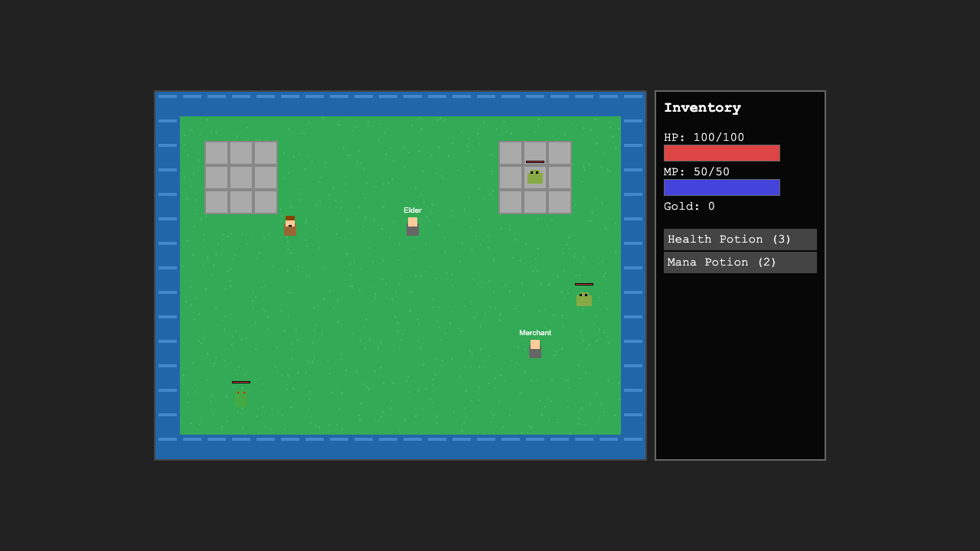Talk to the Elder NPC sprite

(x=413, y=227)
